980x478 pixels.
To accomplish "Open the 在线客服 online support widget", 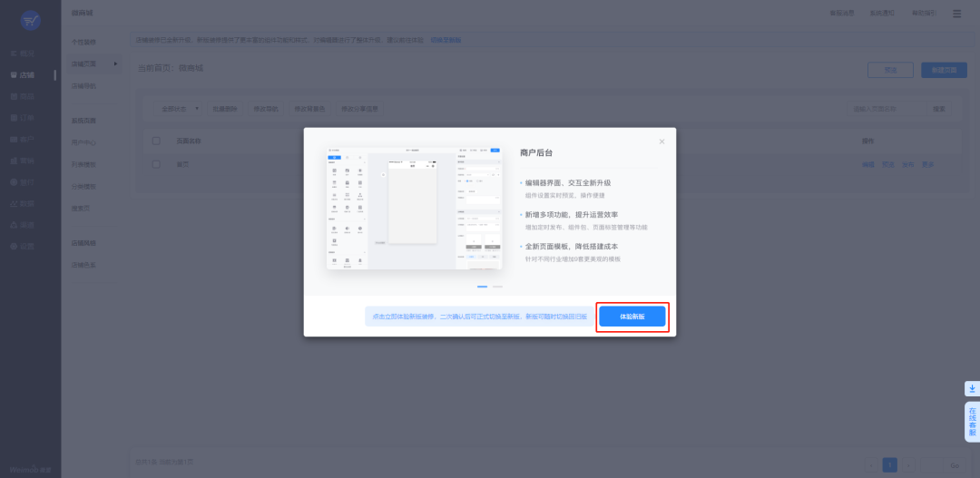I will [972, 422].
